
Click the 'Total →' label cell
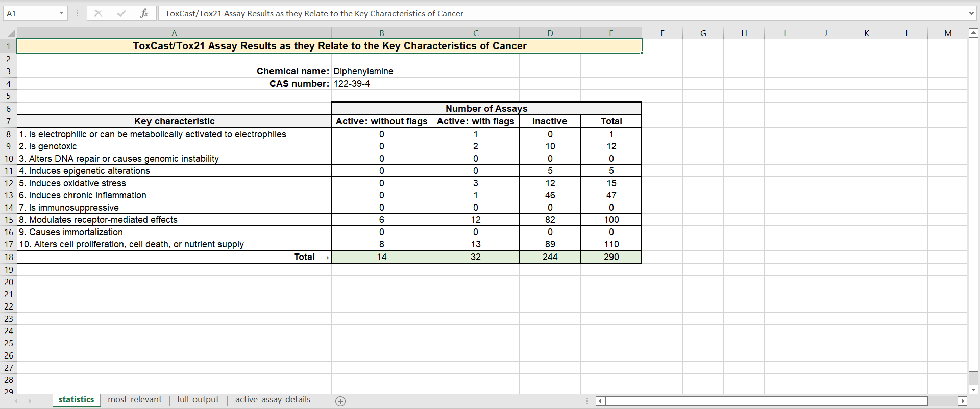tap(174, 257)
